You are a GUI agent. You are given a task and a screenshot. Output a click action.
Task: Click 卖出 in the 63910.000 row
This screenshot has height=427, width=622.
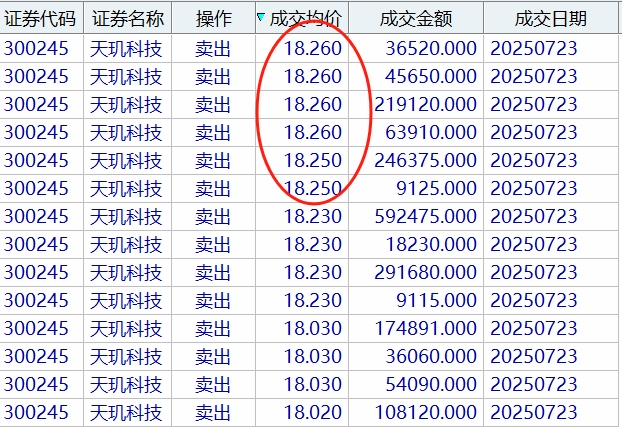[213, 133]
